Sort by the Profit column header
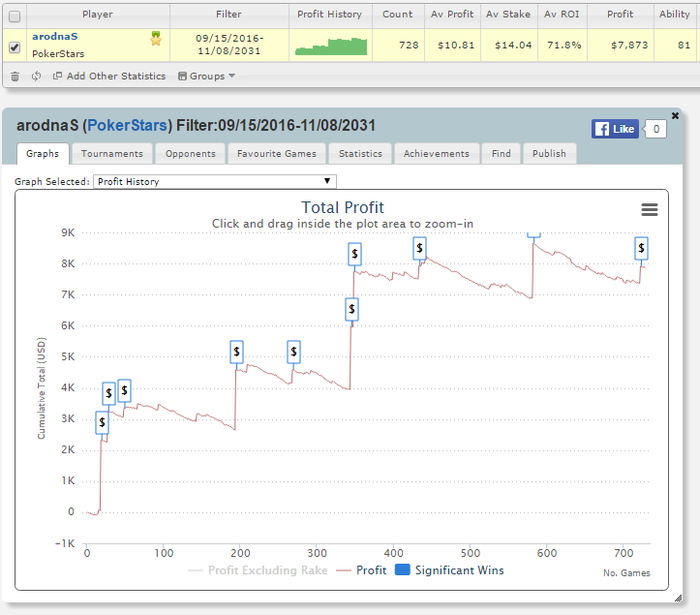 tap(620, 15)
